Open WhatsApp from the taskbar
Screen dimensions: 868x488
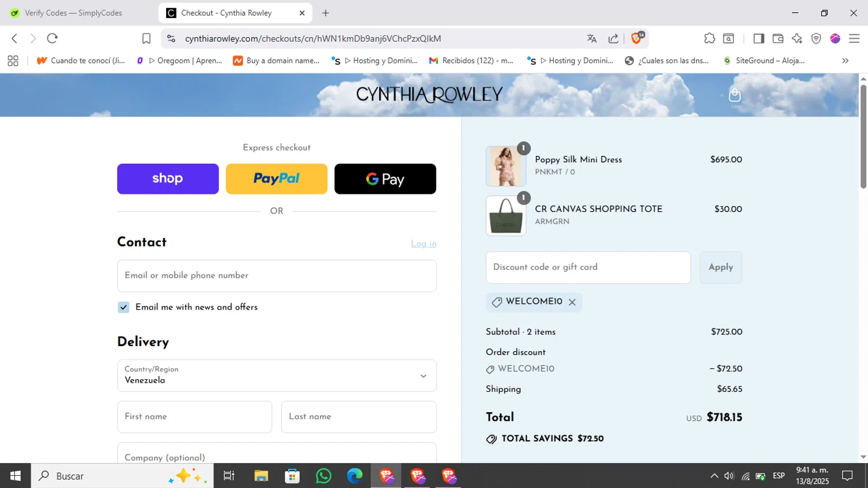pos(323,476)
